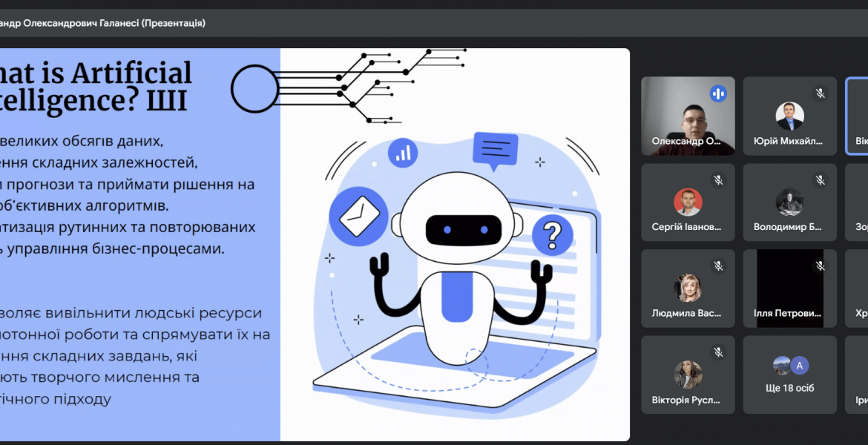Click muted microphone icon on Юрій Михайл... tile
Image resolution: width=868 pixels, height=445 pixels.
click(x=821, y=93)
